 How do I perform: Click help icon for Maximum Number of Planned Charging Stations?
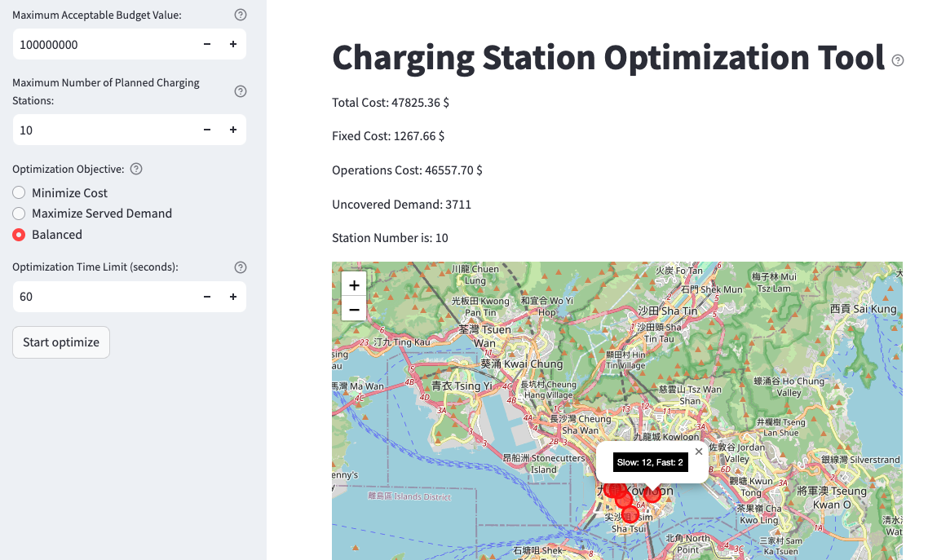(x=241, y=91)
